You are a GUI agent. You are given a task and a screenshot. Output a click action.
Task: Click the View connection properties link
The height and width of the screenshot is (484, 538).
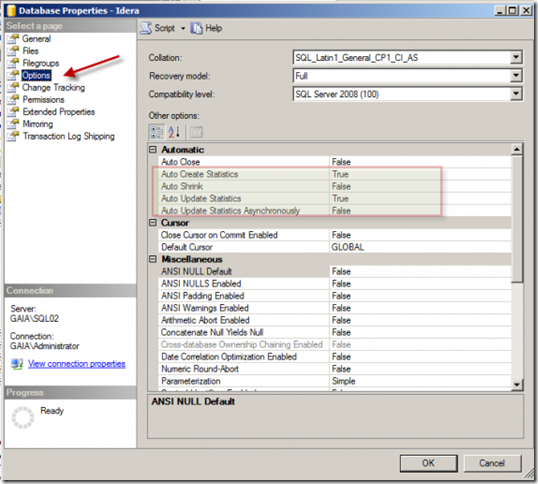77,364
